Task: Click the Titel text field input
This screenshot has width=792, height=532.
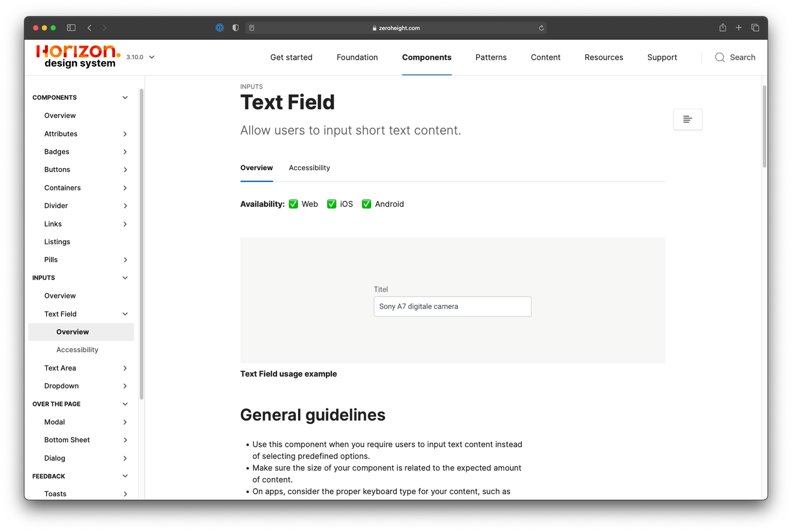Action: [452, 306]
